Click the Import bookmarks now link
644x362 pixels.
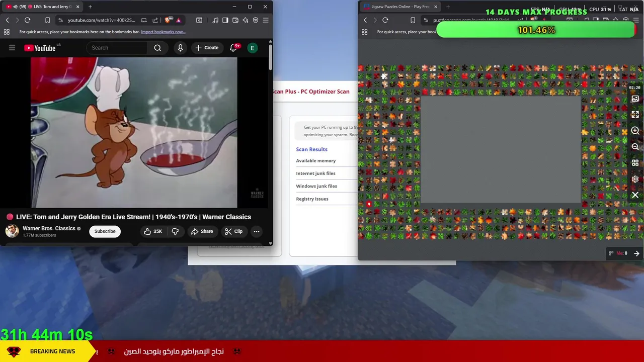click(163, 32)
